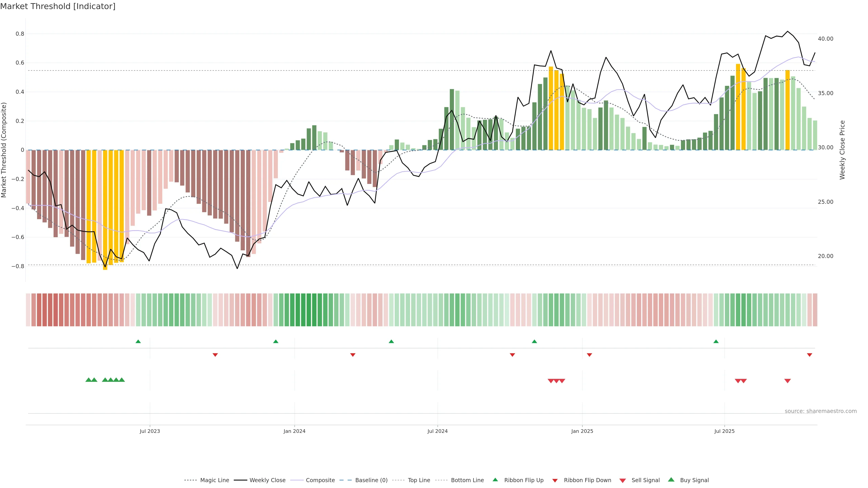Click the Market Threshold [Indicator] chart title
Image resolution: width=868 pixels, height=488 pixels.
pos(58,6)
